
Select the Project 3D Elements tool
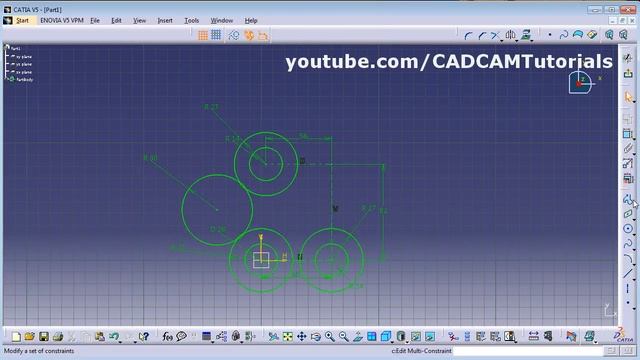click(x=526, y=36)
